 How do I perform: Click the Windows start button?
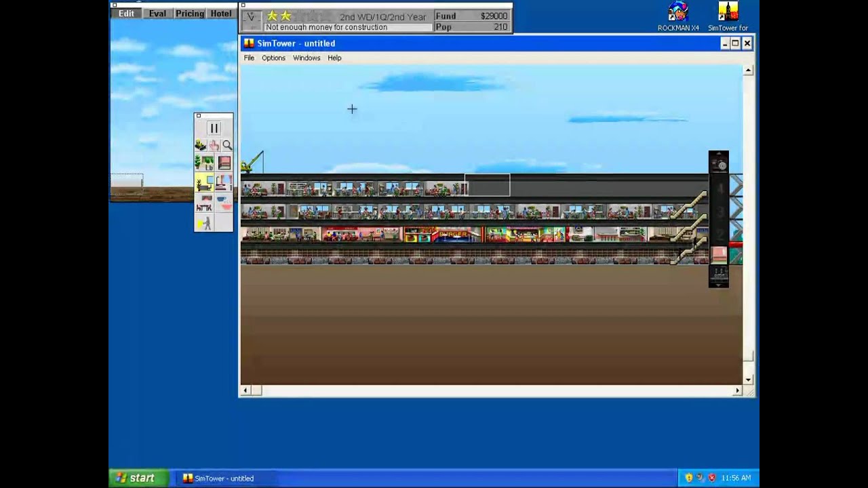coord(135,478)
